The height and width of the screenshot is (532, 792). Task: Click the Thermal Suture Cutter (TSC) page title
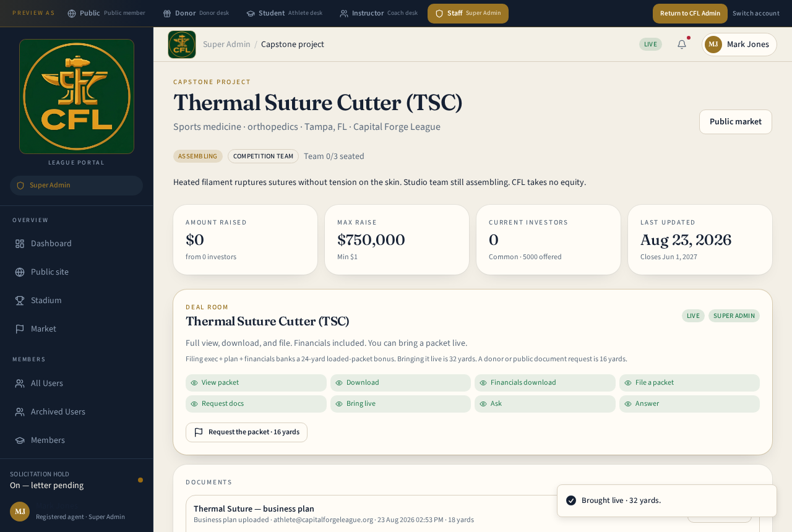pyautogui.click(x=318, y=103)
